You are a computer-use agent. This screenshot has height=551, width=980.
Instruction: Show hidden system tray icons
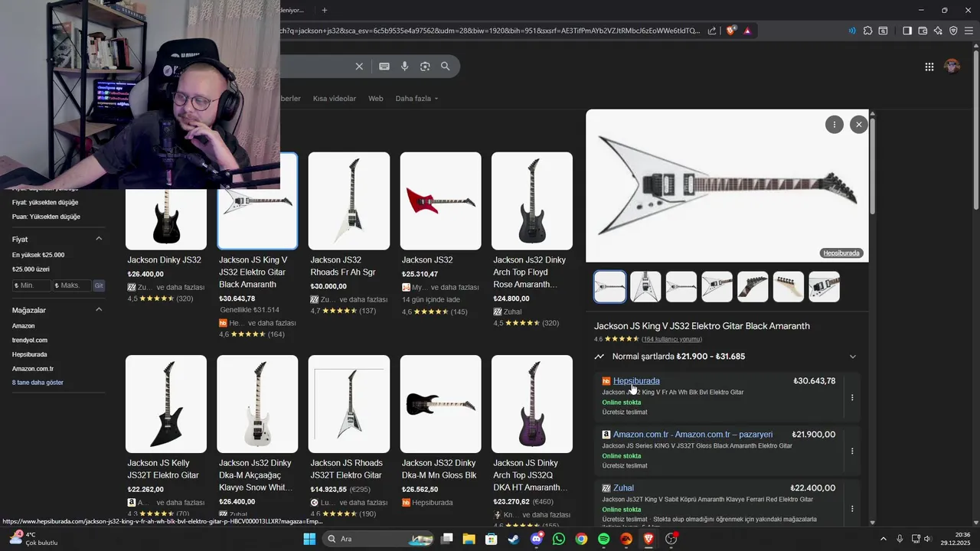coord(883,539)
